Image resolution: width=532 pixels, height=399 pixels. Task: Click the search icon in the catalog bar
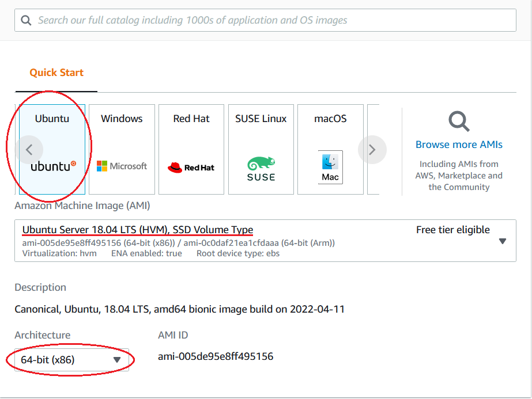[x=26, y=20]
